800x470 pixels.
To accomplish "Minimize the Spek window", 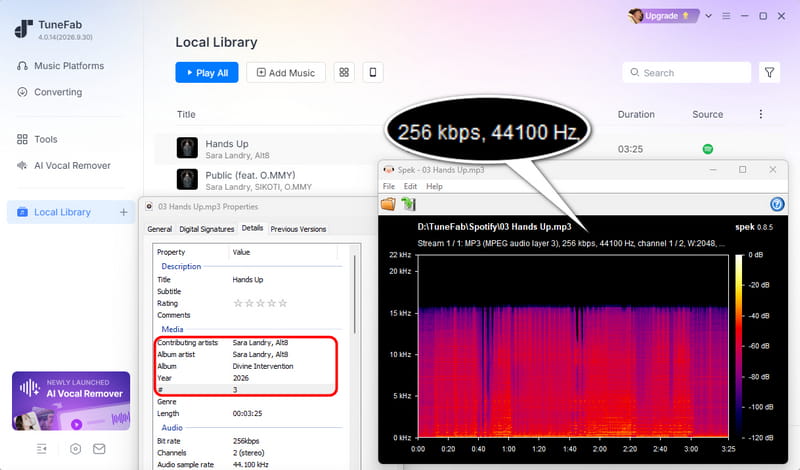I will pyautogui.click(x=713, y=169).
